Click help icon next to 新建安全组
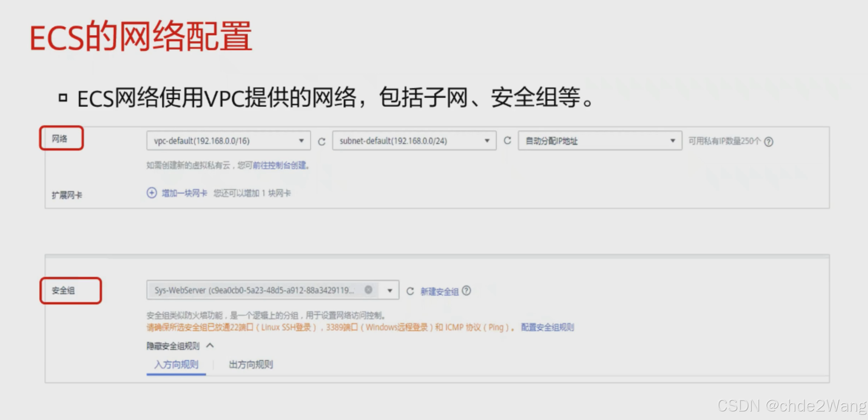This screenshot has width=868, height=420. click(x=466, y=291)
